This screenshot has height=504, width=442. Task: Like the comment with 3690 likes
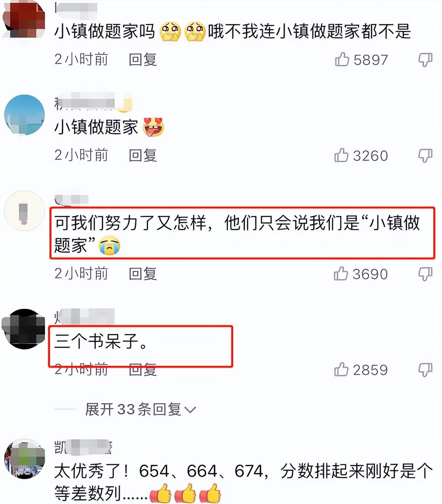(x=341, y=273)
